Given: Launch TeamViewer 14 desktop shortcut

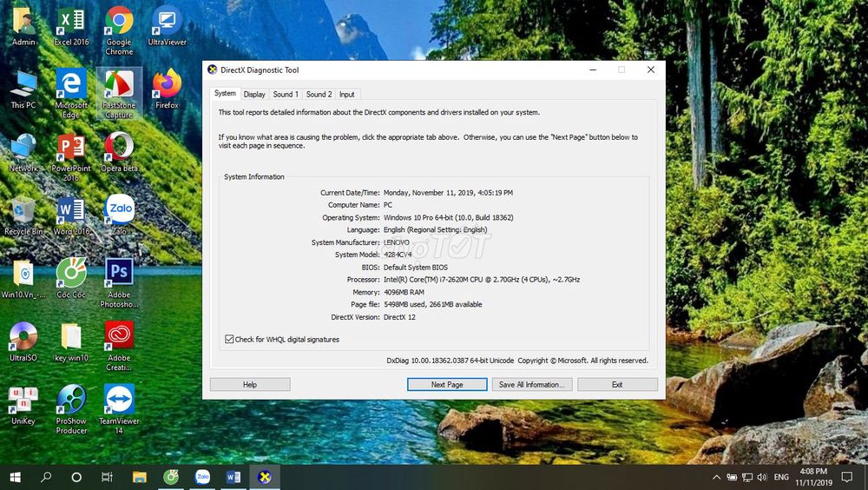Looking at the screenshot, I should coord(119,409).
